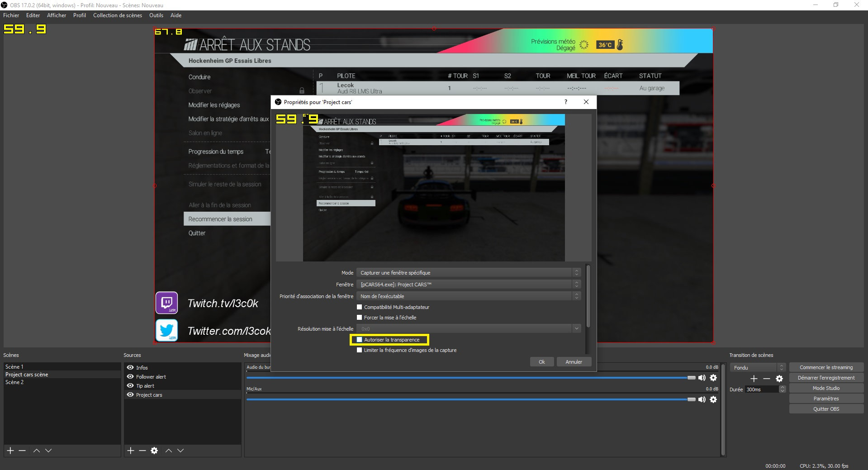Click the Audio du bureau volume slider handle
Image resolution: width=868 pixels, height=470 pixels.
pyautogui.click(x=692, y=378)
